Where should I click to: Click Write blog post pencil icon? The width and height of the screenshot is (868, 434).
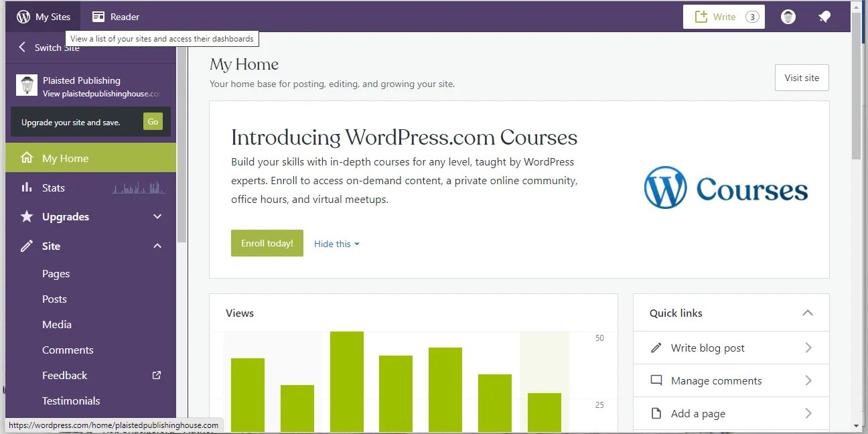pyautogui.click(x=656, y=348)
